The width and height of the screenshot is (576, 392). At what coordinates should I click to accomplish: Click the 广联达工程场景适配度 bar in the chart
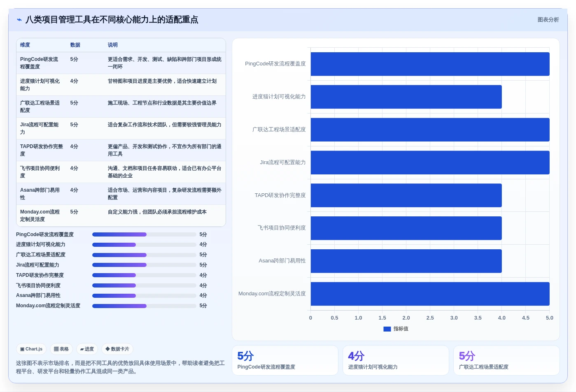click(430, 130)
